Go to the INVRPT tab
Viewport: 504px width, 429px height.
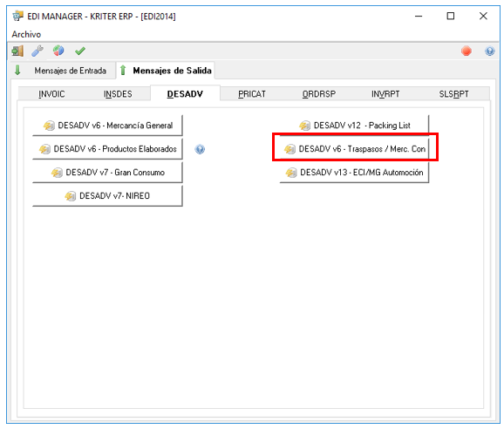click(x=385, y=94)
